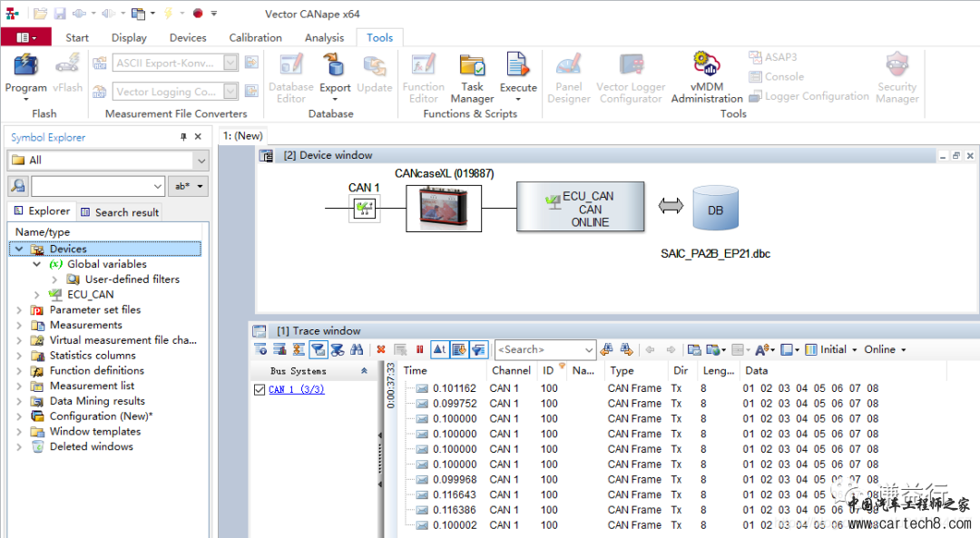This screenshot has height=538, width=980.
Task: Click the CANcaseXL device thumbnail
Action: coord(444,208)
